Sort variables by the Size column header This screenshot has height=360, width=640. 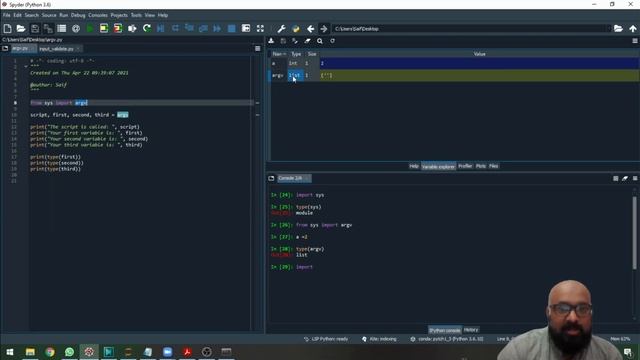coord(312,54)
